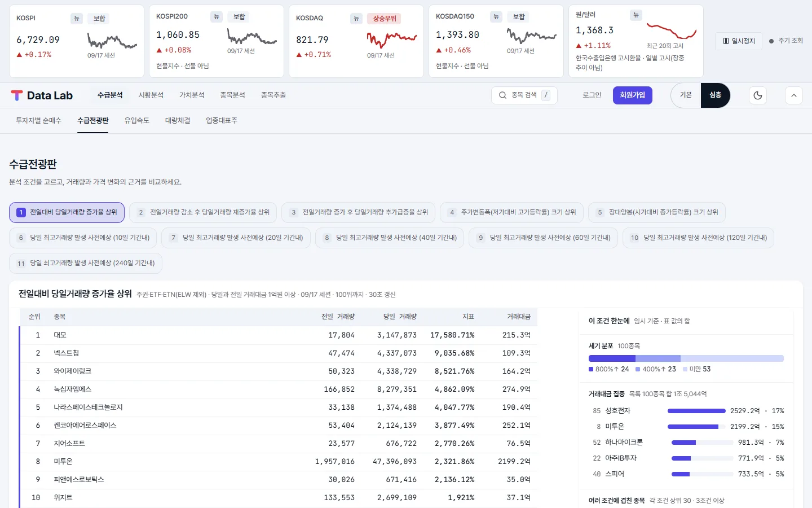This screenshot has height=508, width=812.
Task: Click 성호전자 in the 거래대금 집중 list
Action: click(617, 411)
